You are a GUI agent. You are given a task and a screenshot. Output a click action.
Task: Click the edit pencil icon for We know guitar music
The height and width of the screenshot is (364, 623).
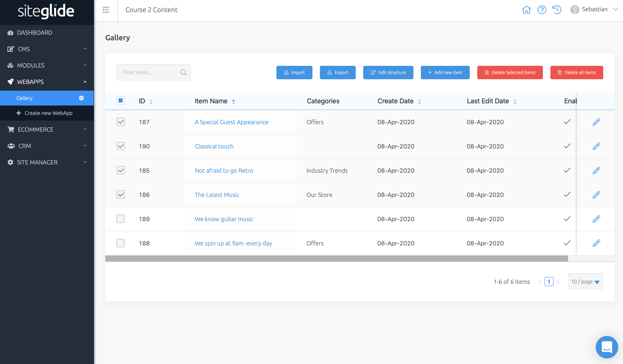click(596, 219)
